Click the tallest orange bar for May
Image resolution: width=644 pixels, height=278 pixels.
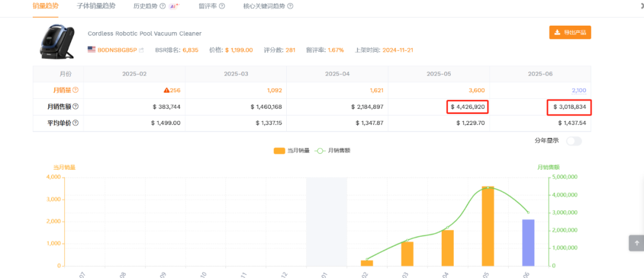coord(488,226)
